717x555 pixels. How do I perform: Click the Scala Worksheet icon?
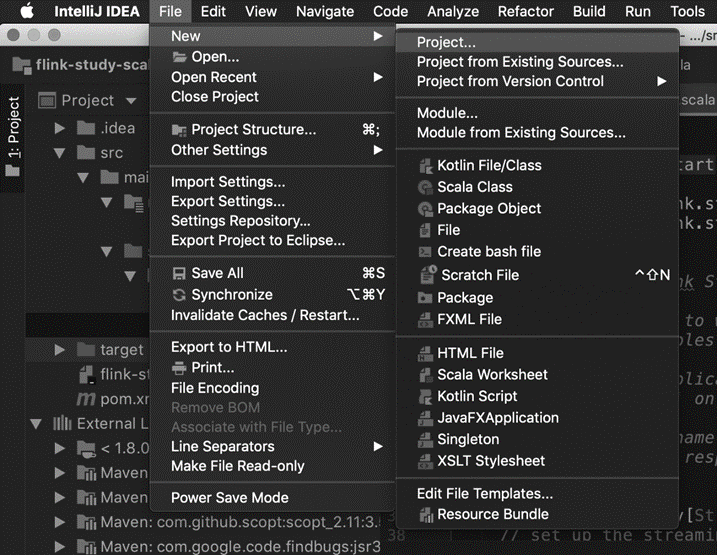click(x=426, y=374)
